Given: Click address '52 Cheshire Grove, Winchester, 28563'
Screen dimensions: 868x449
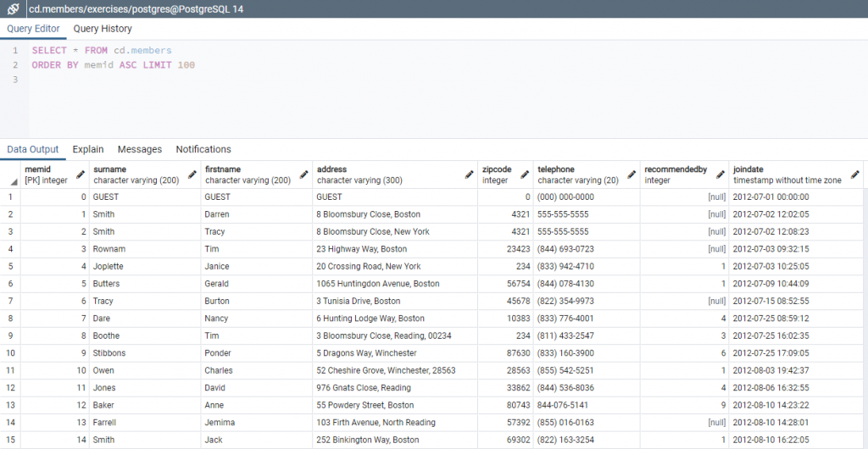Looking at the screenshot, I should [395, 370].
